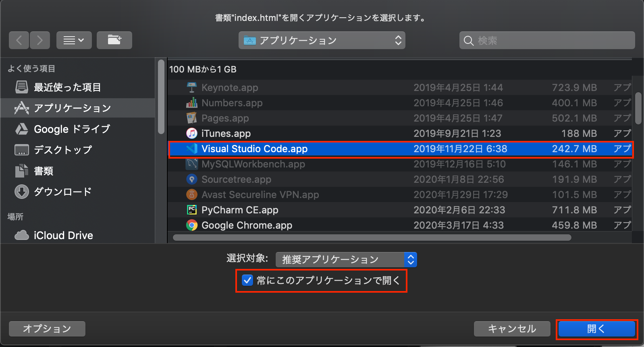Create a new folder with the folder icon
The width and height of the screenshot is (644, 347).
114,40
